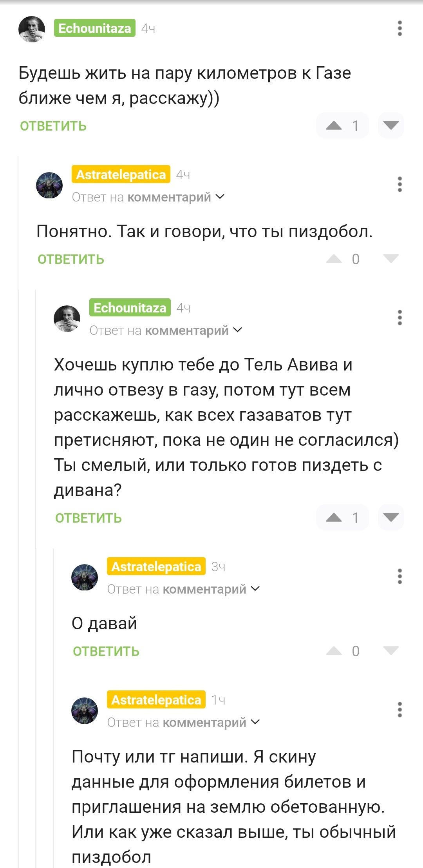Upvote the 'Будешь жить на пару километров' comment
The image size is (423, 868).
point(334,125)
